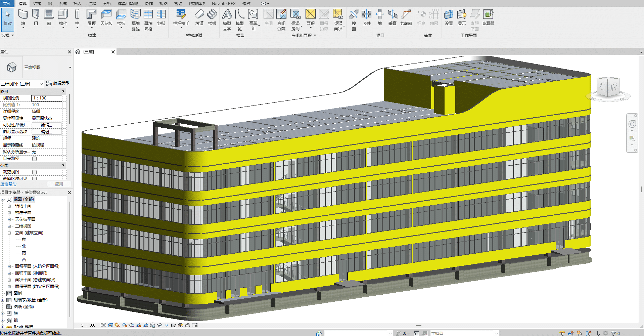Screen dimensions: 644x336
Task: Select the 老虎窗 (Dormer) opening tool
Action: 406,17
